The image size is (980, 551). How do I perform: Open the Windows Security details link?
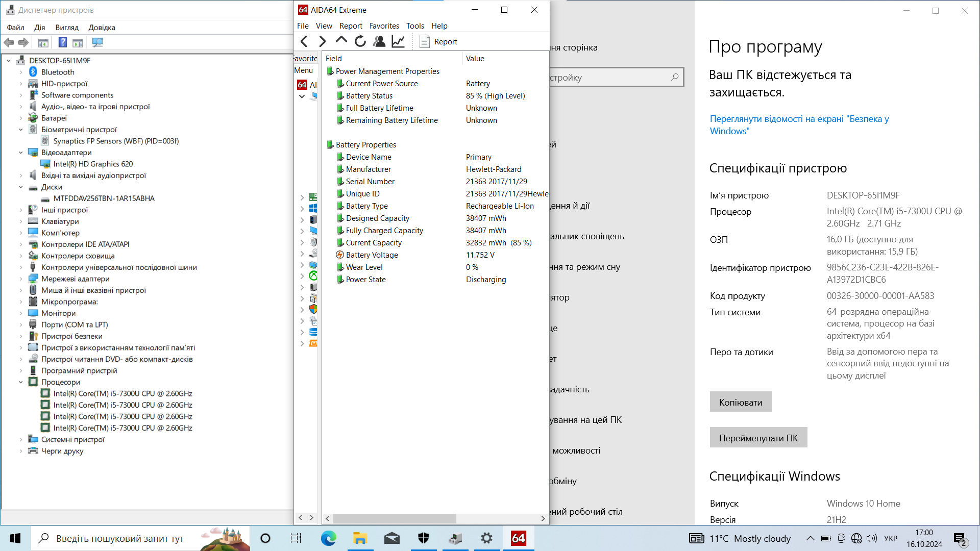point(799,125)
